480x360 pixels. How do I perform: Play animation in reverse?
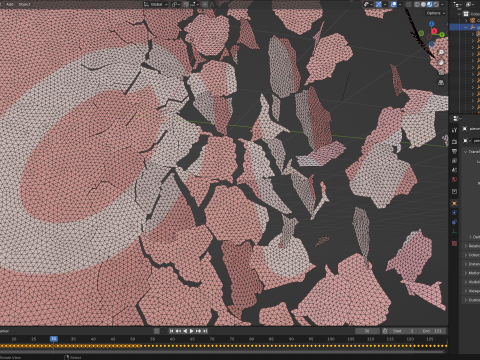tap(185, 331)
